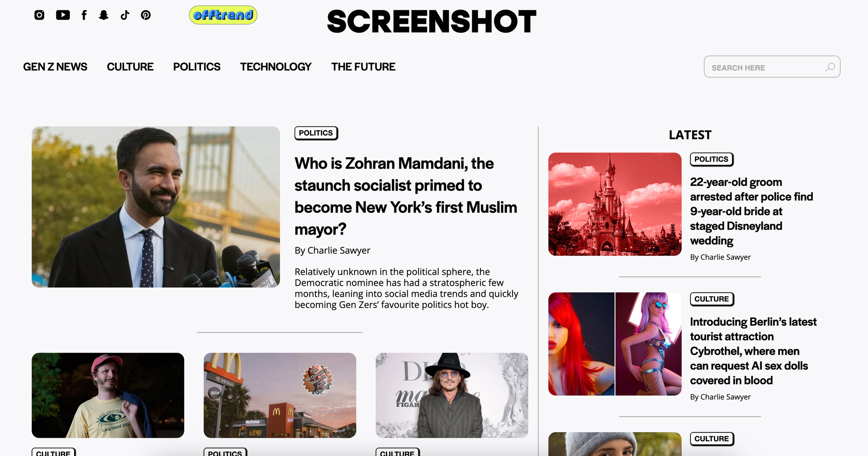868x456 pixels.
Task: Open the Pinterest social icon
Action: 146,15
